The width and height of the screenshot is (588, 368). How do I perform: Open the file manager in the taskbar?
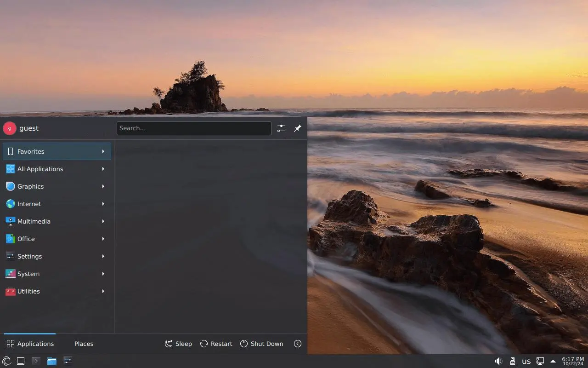click(x=52, y=361)
